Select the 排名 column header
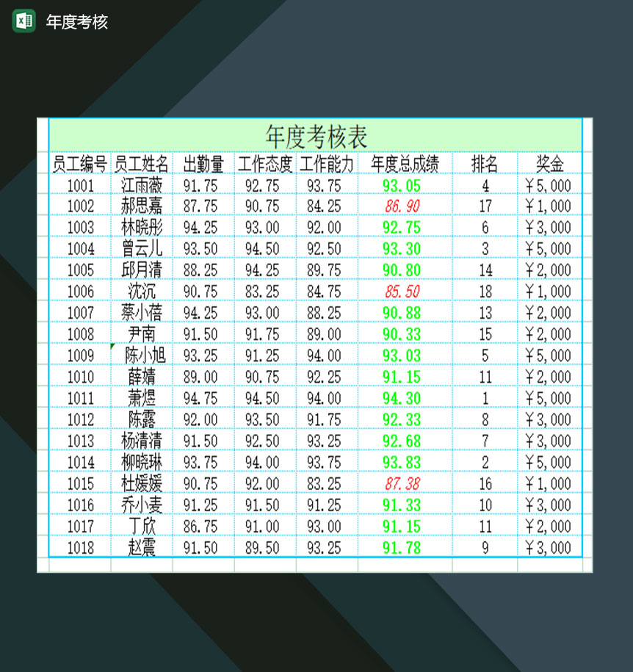633x672 pixels. pyautogui.click(x=485, y=164)
